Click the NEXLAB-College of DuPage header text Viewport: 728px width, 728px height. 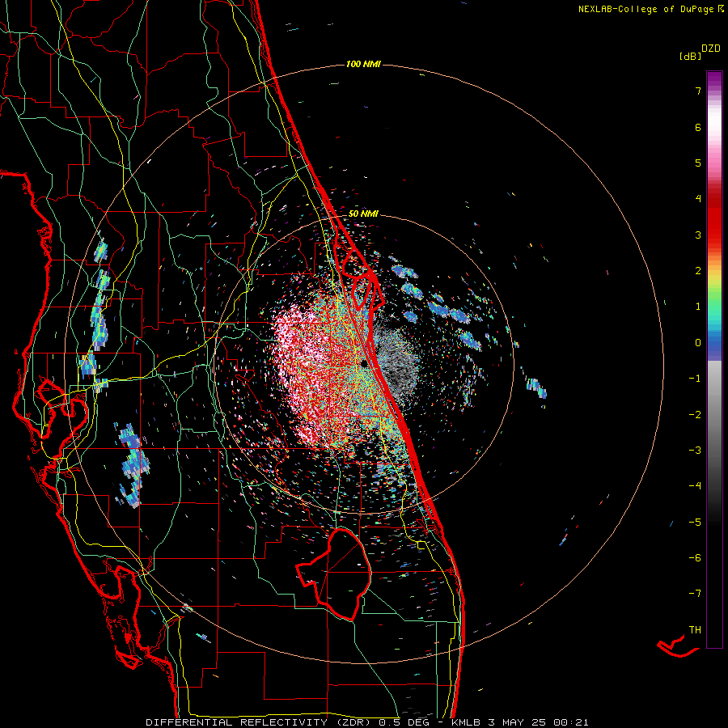click(x=645, y=9)
